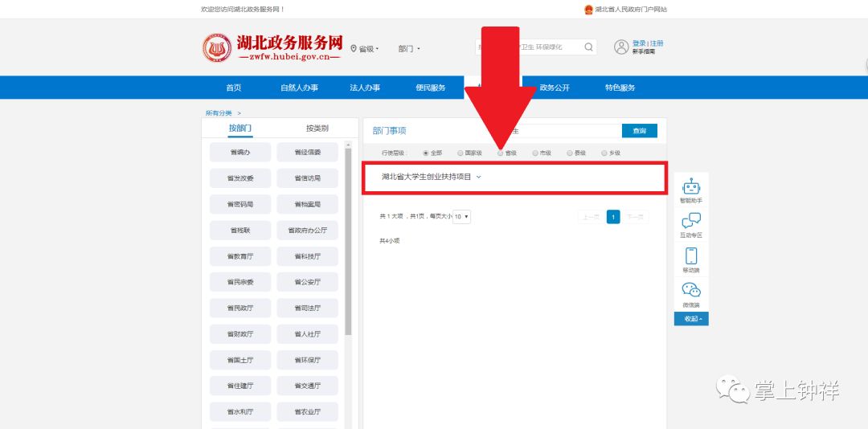Image resolution: width=868 pixels, height=429 pixels.
Task: Select the 省密码局 department button
Action: (x=240, y=204)
